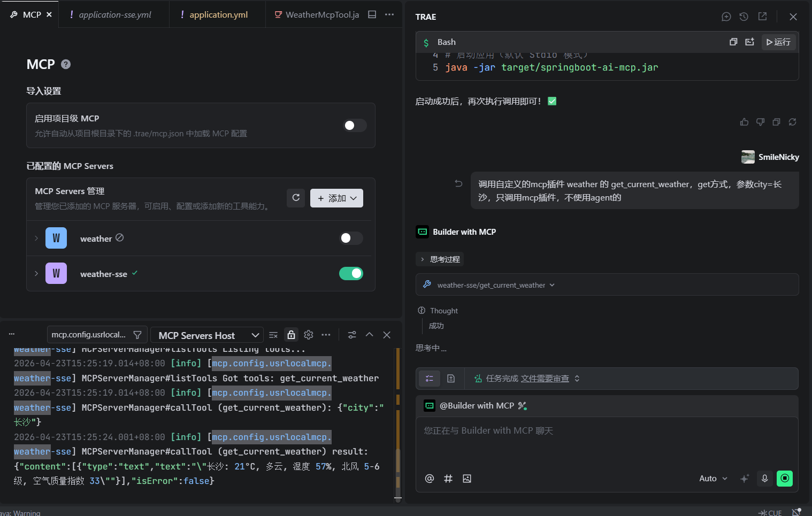Close the MCP tab

point(49,14)
